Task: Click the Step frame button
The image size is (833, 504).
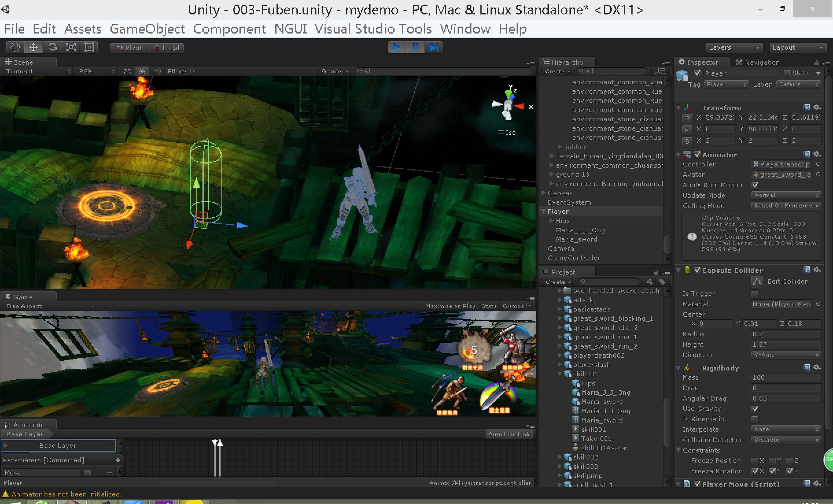Action: click(x=434, y=48)
